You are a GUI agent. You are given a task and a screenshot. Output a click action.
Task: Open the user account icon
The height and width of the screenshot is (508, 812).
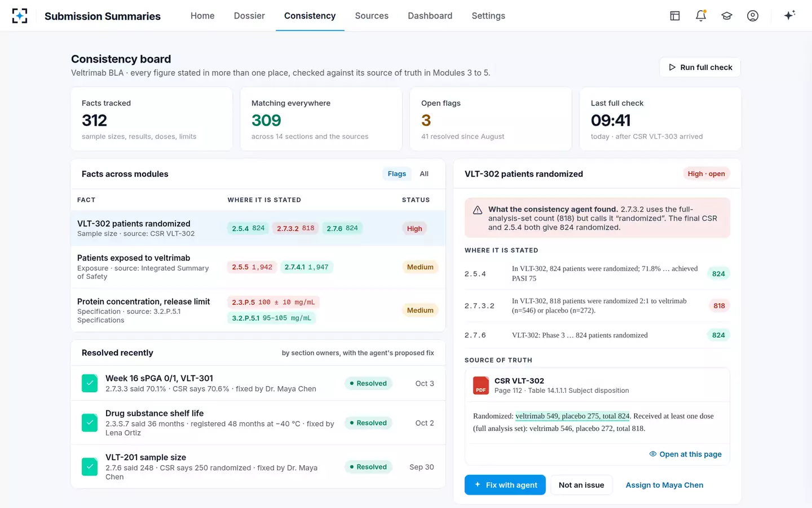point(753,16)
